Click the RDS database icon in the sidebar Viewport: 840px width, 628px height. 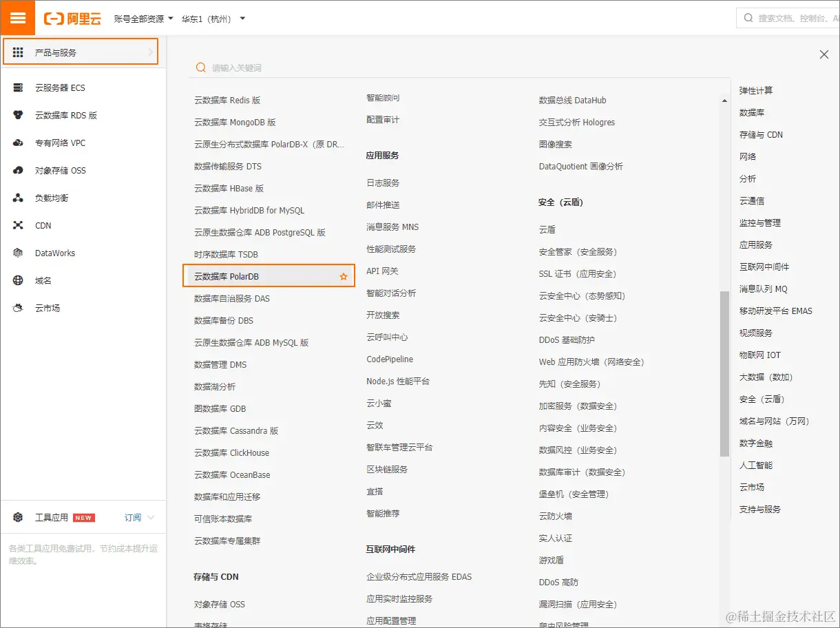click(19, 115)
